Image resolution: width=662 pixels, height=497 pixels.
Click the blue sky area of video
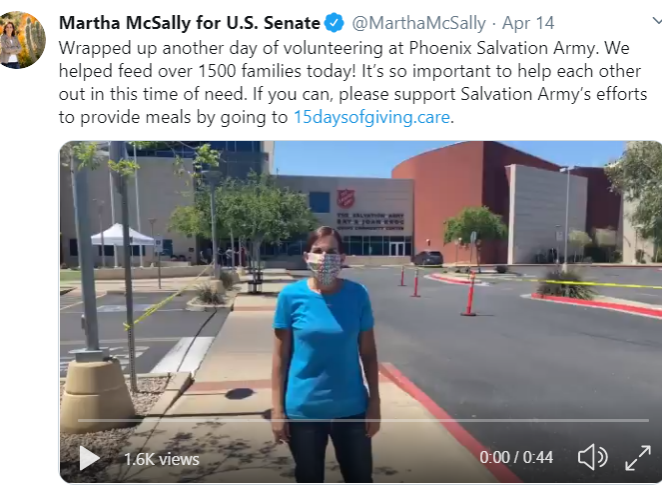[338, 158]
